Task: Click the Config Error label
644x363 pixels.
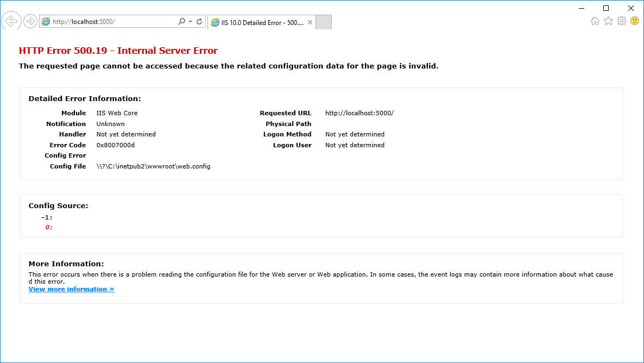Action: coord(65,155)
